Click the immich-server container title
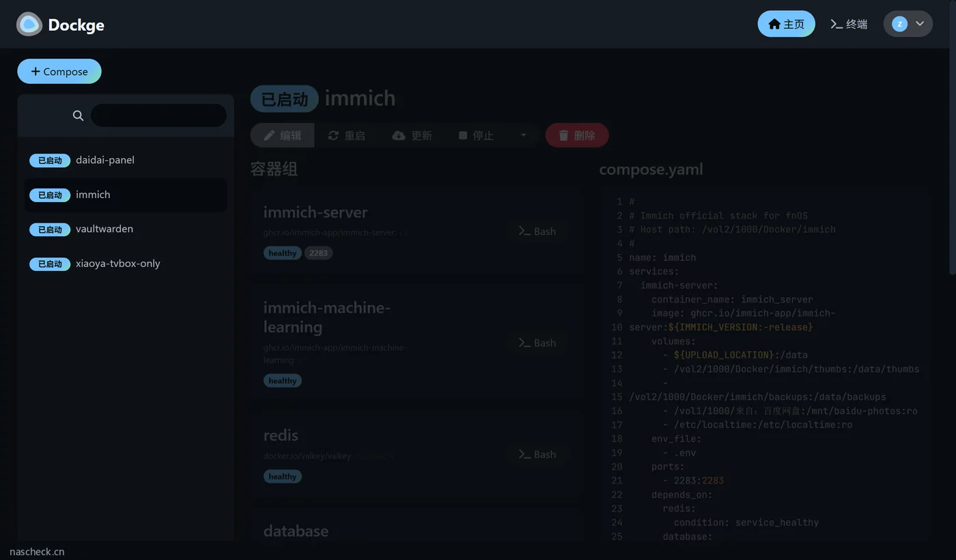 coord(315,212)
